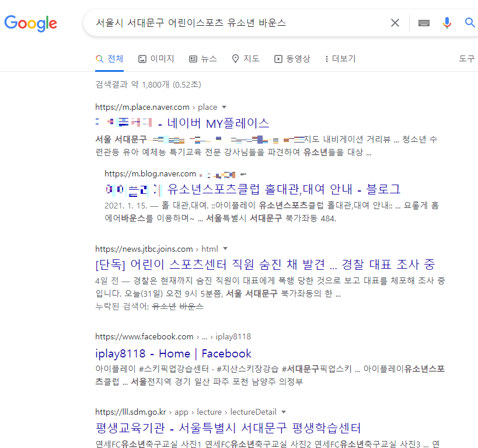
Task: Open the on-screen keyboard input tool
Action: tap(424, 23)
